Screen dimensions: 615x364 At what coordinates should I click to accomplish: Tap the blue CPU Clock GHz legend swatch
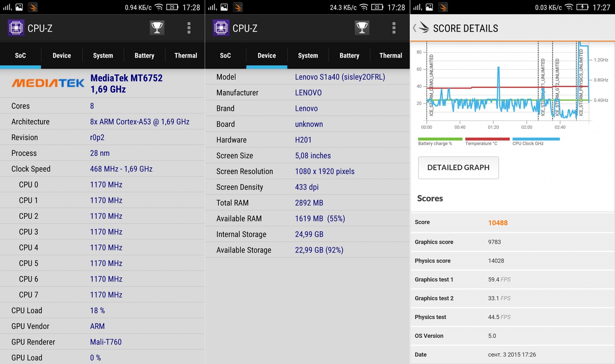click(x=536, y=139)
